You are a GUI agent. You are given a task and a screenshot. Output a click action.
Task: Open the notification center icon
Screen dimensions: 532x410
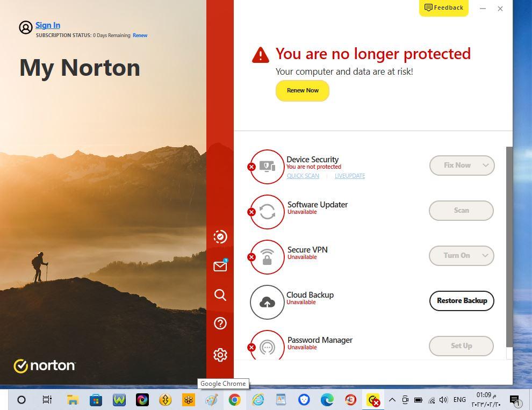[515, 400]
